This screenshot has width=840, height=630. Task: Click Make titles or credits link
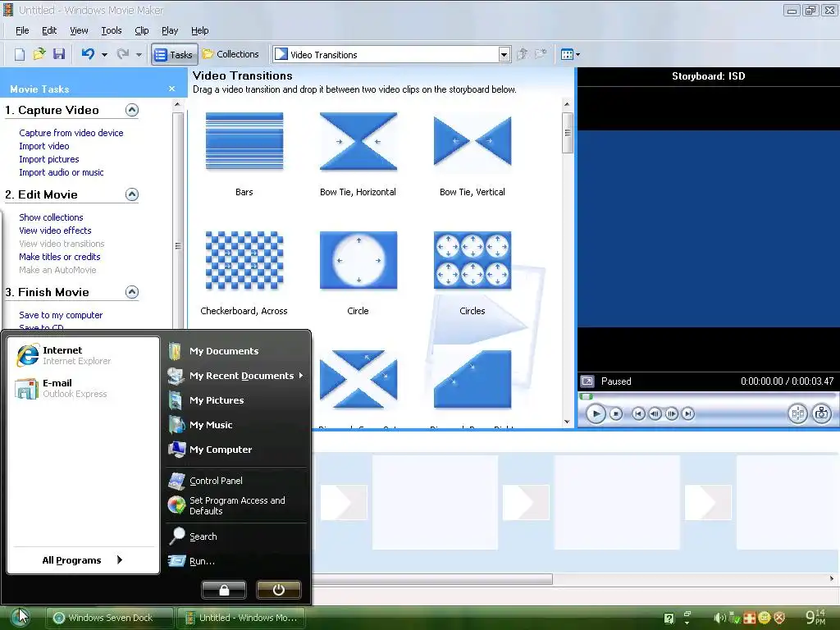(x=59, y=257)
